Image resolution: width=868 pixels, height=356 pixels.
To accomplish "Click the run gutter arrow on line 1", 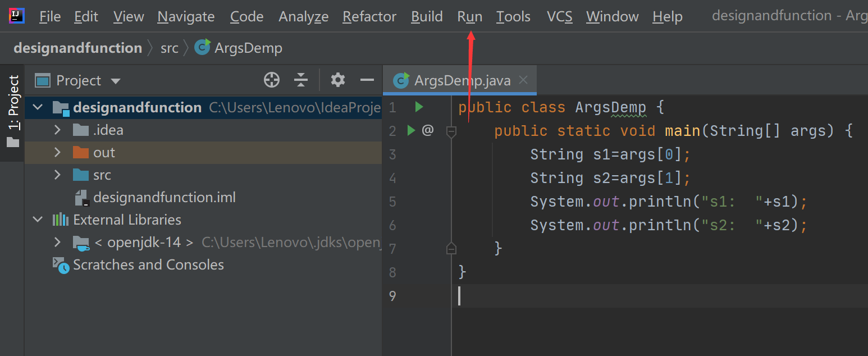I will tap(419, 107).
